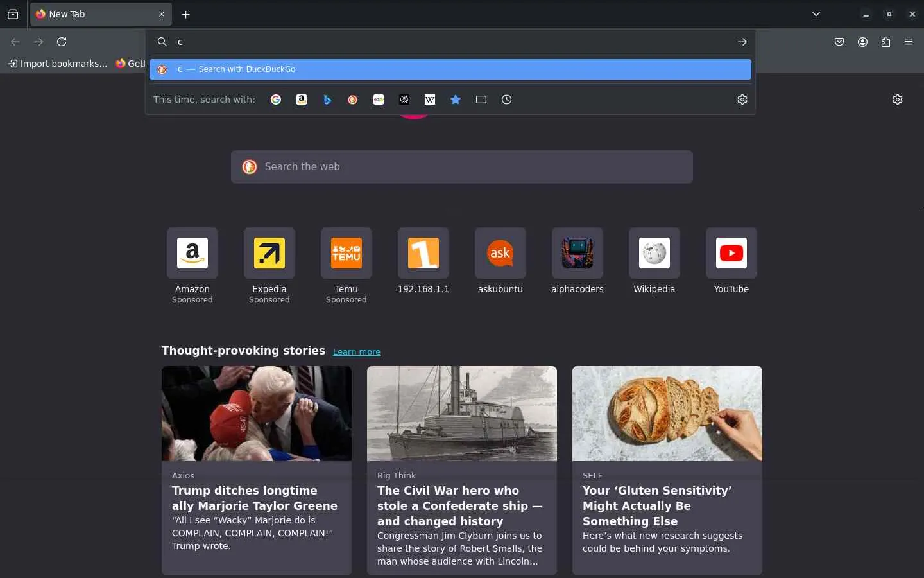Screen dimensions: 924x578
Task: Open the Firefox application menu
Action: [909, 42]
